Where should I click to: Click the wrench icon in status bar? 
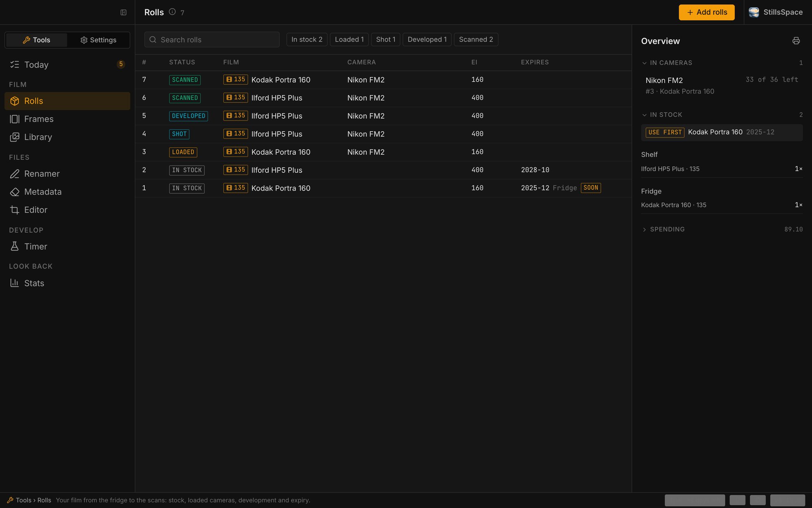point(10,500)
